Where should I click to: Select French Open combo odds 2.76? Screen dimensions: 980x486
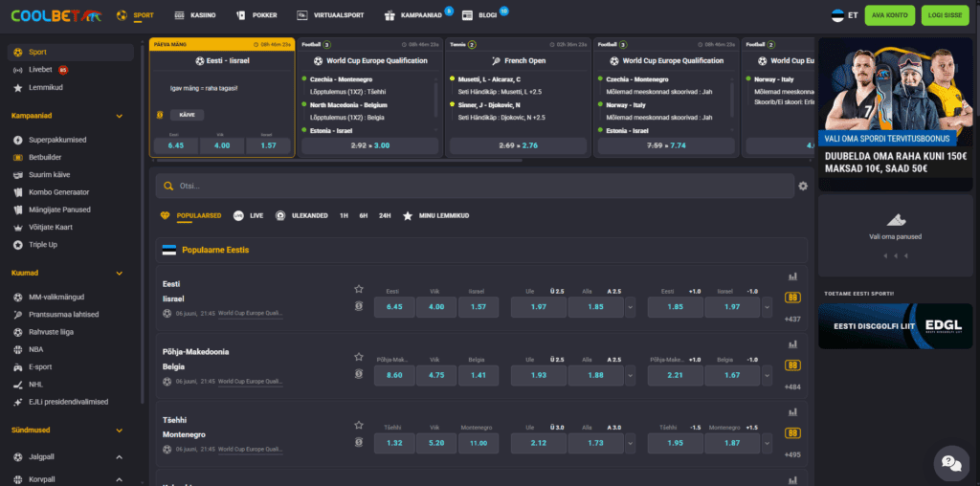pos(518,146)
